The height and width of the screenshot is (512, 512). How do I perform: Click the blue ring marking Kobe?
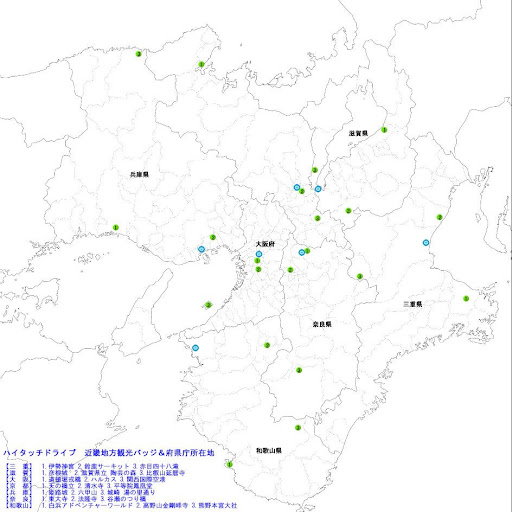pyautogui.click(x=201, y=249)
